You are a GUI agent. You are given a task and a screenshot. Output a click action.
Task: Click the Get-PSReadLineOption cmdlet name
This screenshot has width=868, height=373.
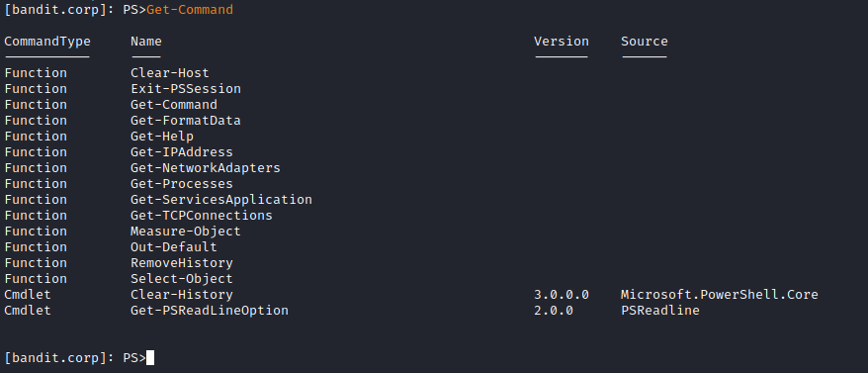coord(210,311)
